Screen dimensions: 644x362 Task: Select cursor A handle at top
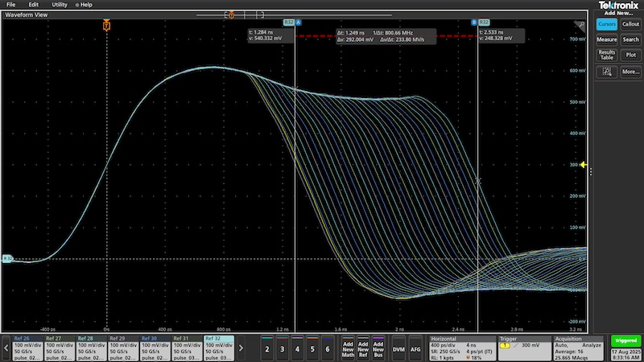coord(299,23)
